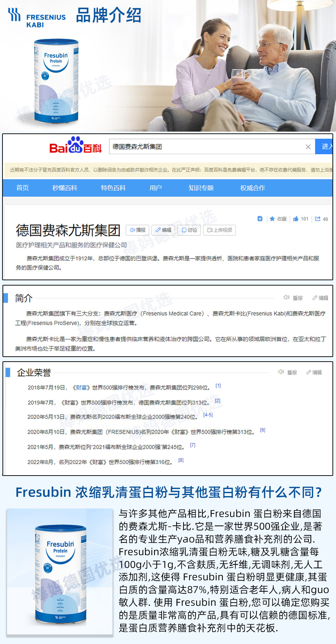Screen dimensions: 336x644
Task: Click reference footnote [8]
Action: pos(181,460)
